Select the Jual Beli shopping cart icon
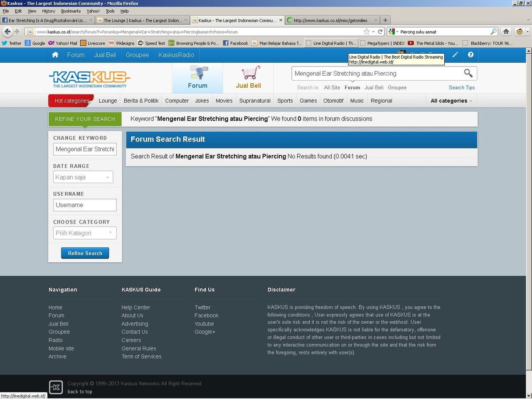This screenshot has height=399, width=532. click(x=248, y=78)
